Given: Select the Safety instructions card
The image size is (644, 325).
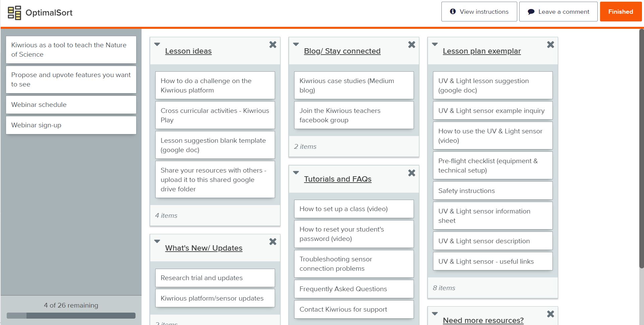Looking at the screenshot, I should pos(493,191).
